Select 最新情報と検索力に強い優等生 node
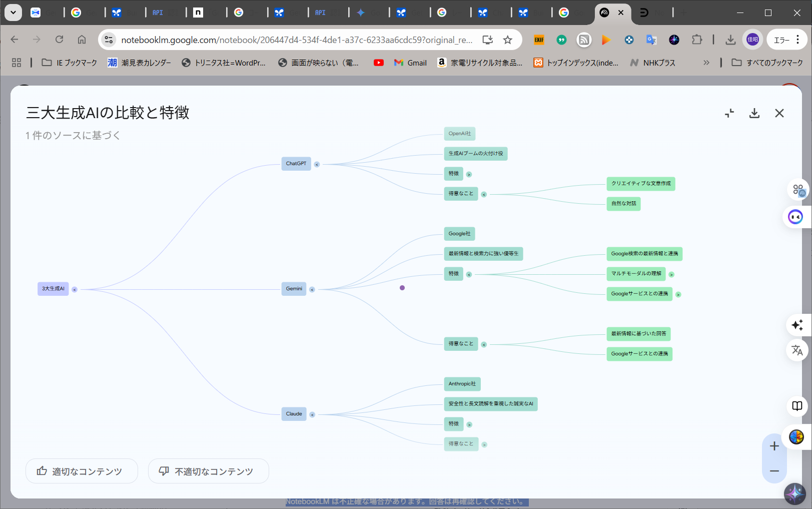 [x=483, y=254]
